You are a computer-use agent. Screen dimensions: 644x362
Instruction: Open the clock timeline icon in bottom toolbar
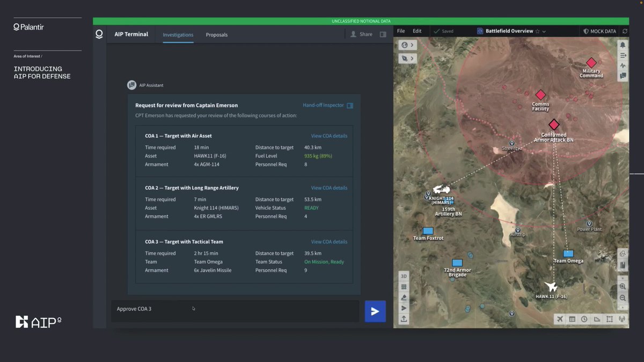coord(584,319)
